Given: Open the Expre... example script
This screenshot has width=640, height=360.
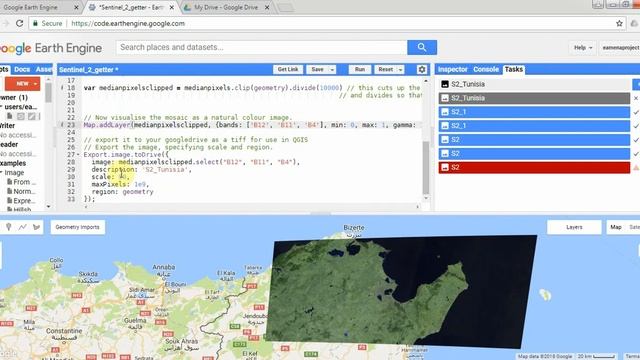Looking at the screenshot, I should tap(22, 201).
